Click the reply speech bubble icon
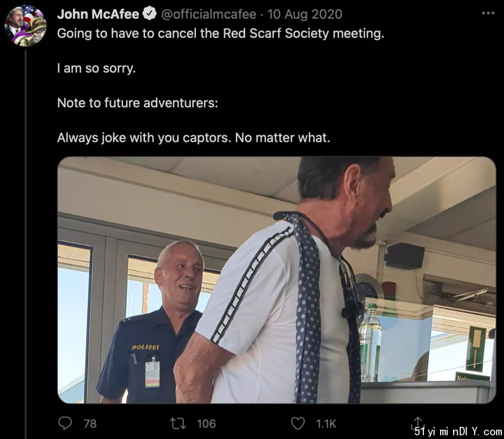Viewport: 504px width, 439px height. [x=65, y=423]
